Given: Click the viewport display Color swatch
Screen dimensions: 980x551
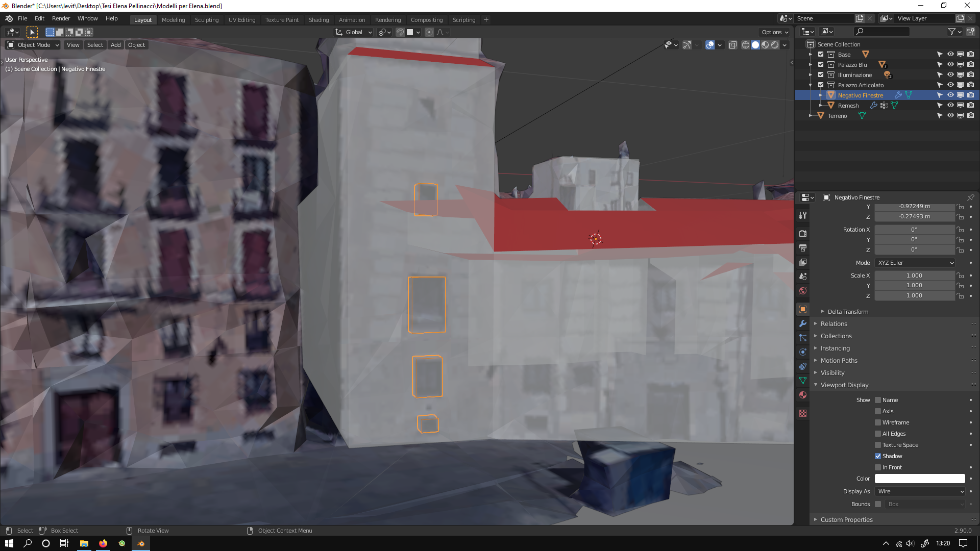Looking at the screenshot, I should point(920,479).
